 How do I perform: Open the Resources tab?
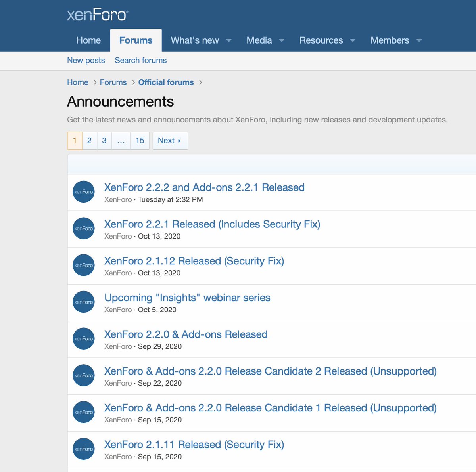(x=321, y=40)
